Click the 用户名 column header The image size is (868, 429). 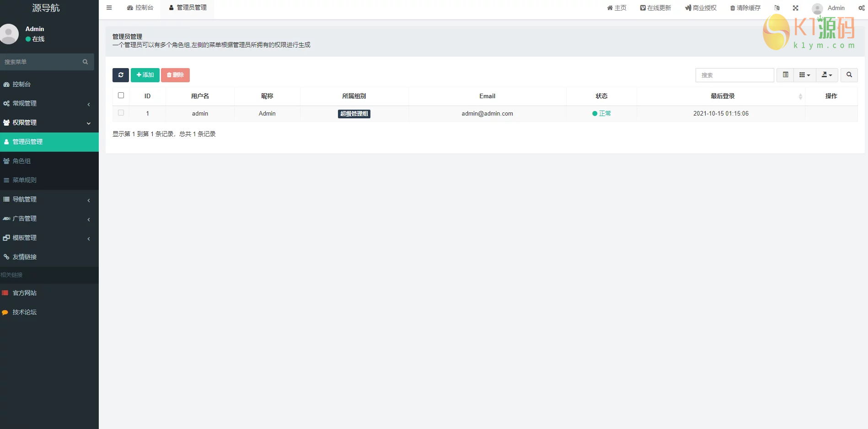point(200,96)
